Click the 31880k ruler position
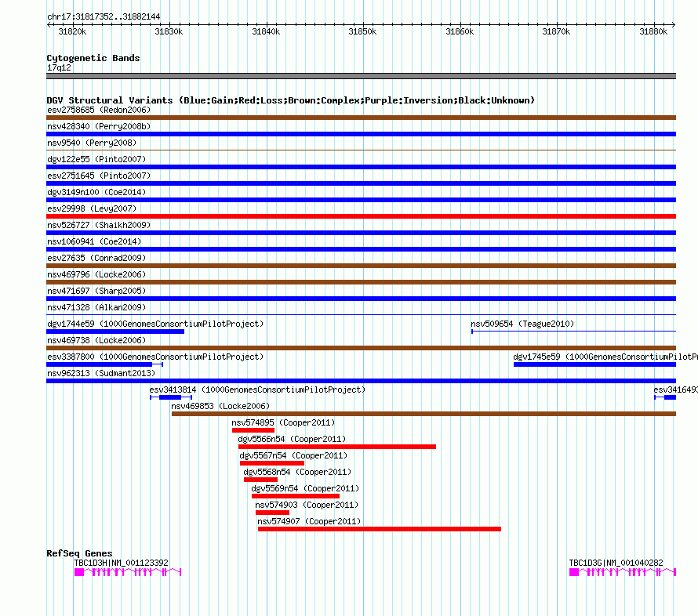The image size is (698, 616). [x=653, y=31]
